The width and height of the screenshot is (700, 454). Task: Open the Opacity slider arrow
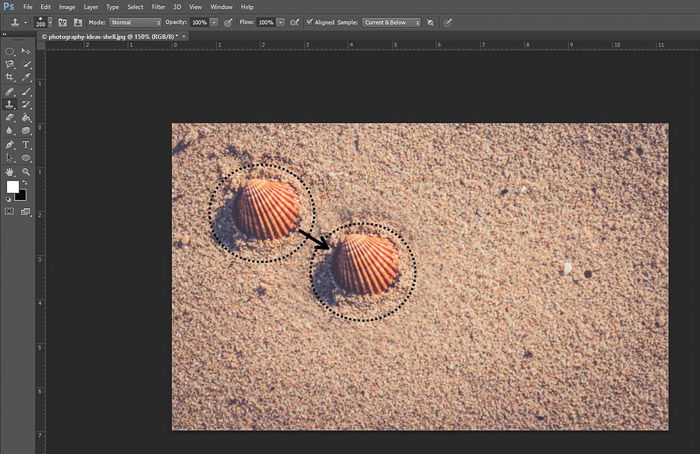click(x=214, y=22)
